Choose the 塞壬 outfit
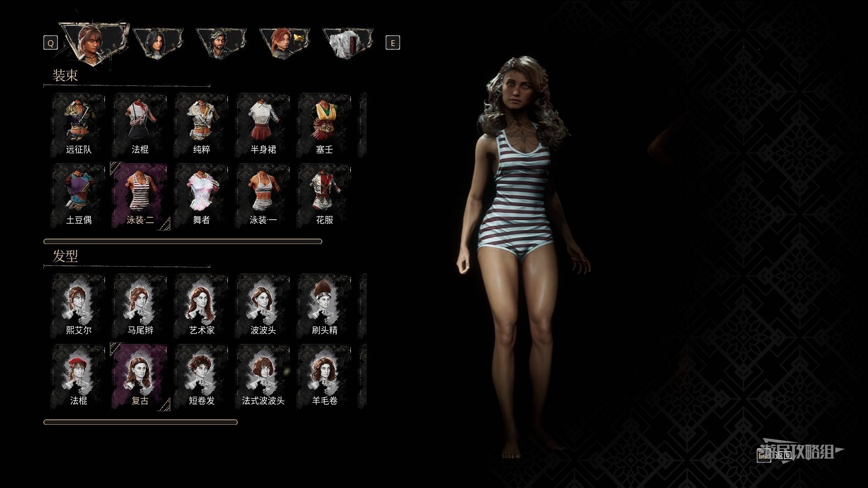 tap(325, 125)
